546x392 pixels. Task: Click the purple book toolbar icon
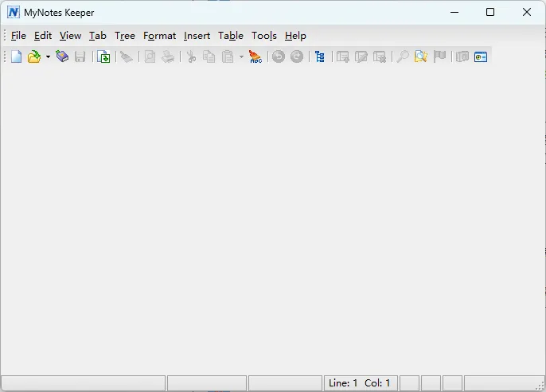coord(62,56)
